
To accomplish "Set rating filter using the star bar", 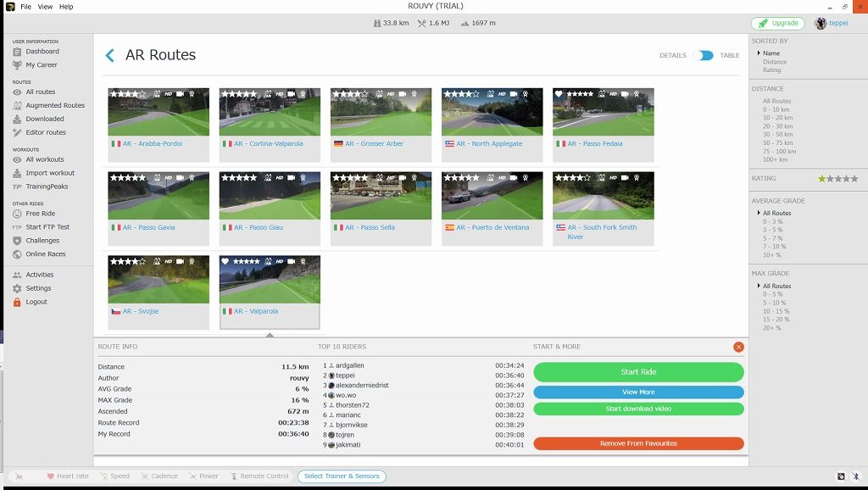I will 837,179.
